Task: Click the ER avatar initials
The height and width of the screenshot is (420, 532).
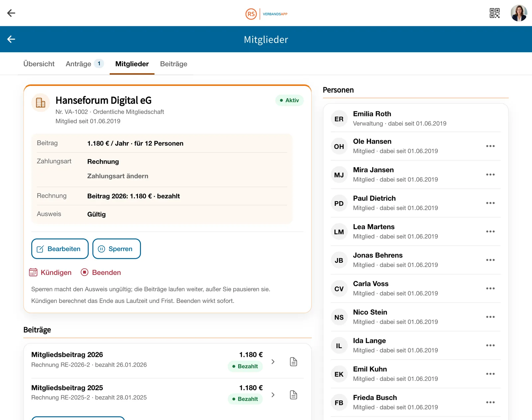Action: [x=339, y=119]
